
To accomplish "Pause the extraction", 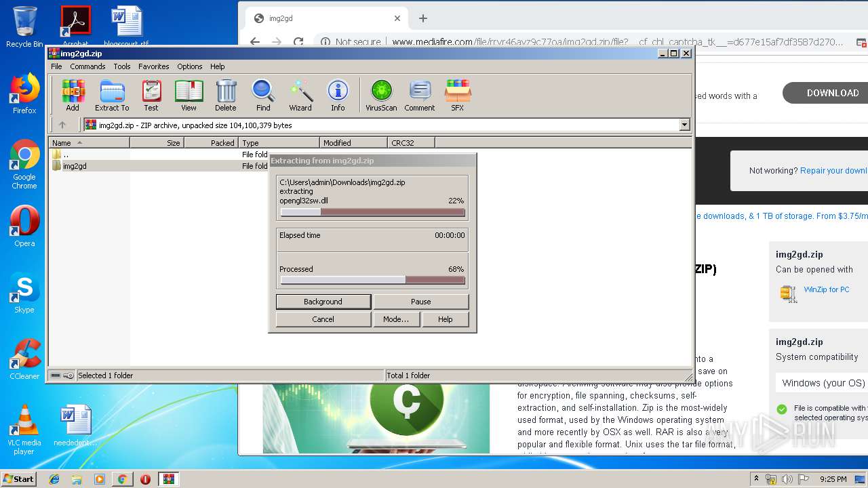I will 421,302.
